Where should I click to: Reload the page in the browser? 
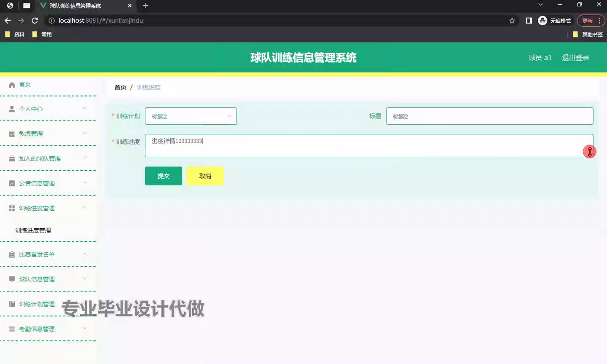click(35, 21)
